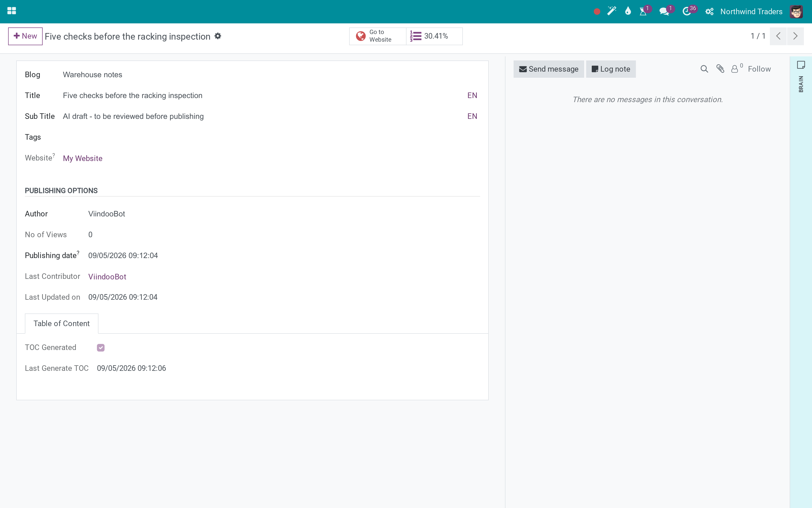This screenshot has width=812, height=508.
Task: Click the Last Updated on date value
Action: point(123,297)
